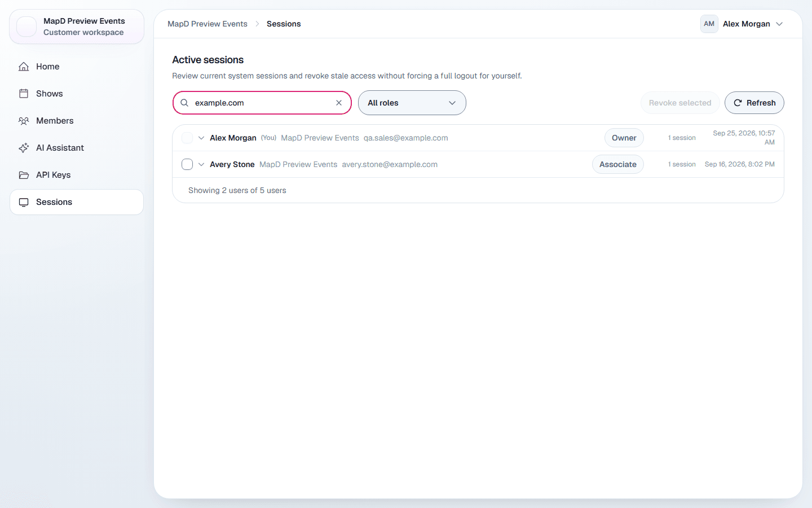The width and height of the screenshot is (812, 508).
Task: Open the Alex Morgan account menu
Action: [742, 24]
